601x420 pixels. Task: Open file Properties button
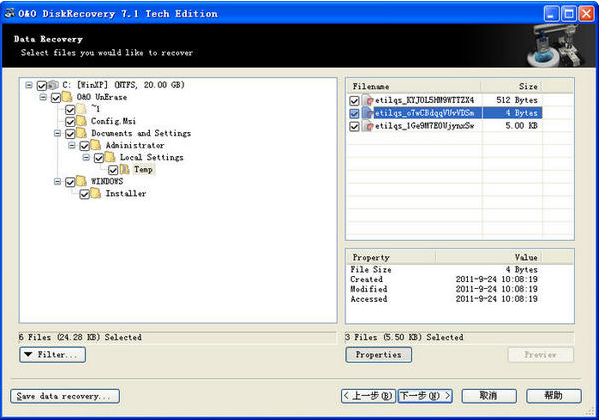pos(379,355)
